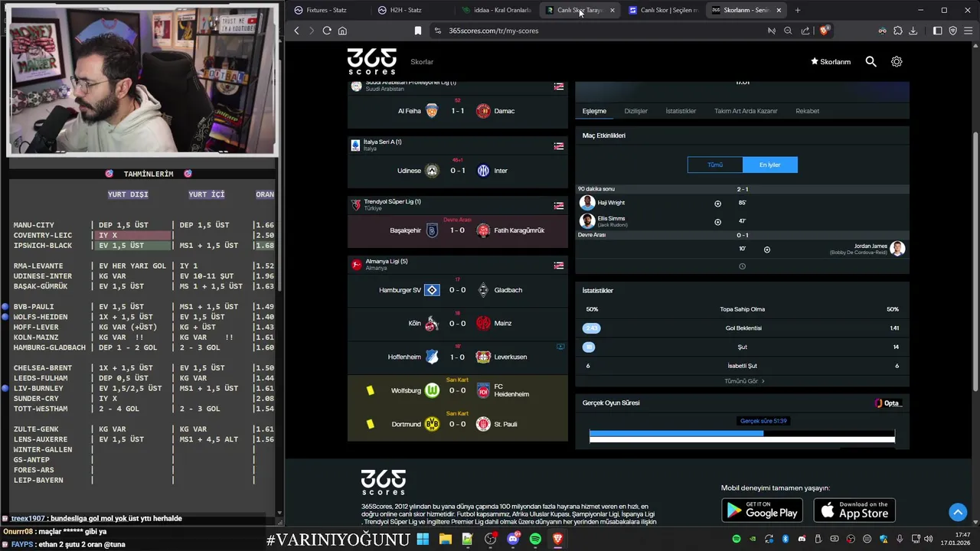Open the browser downloads icon

click(913, 31)
